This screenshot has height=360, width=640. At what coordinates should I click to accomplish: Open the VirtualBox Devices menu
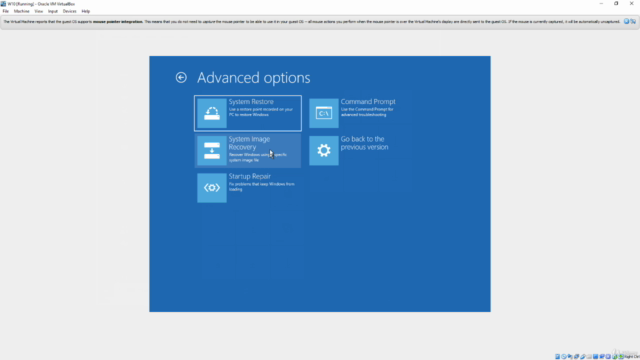69,11
